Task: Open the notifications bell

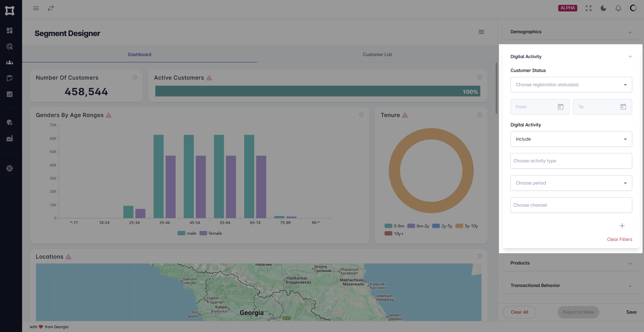Action: click(x=618, y=8)
